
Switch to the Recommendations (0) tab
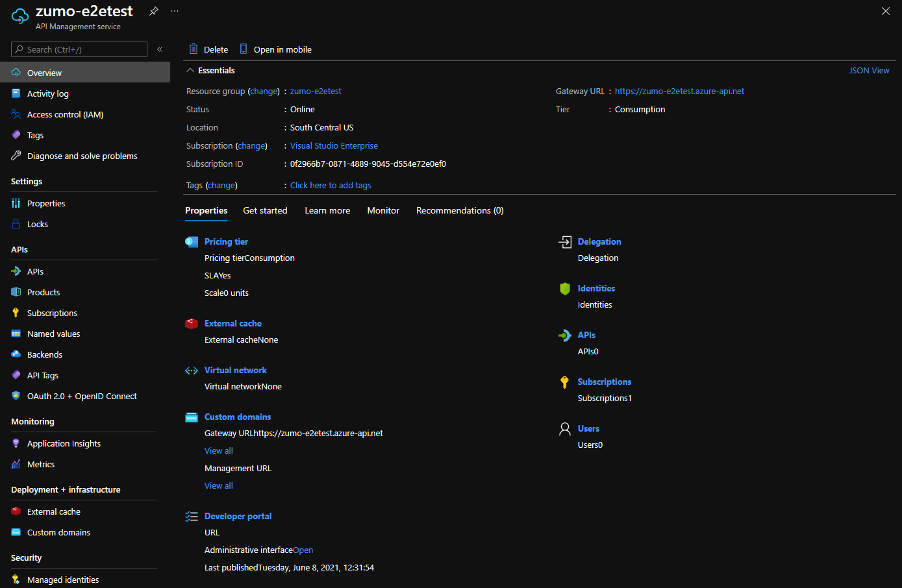[460, 210]
